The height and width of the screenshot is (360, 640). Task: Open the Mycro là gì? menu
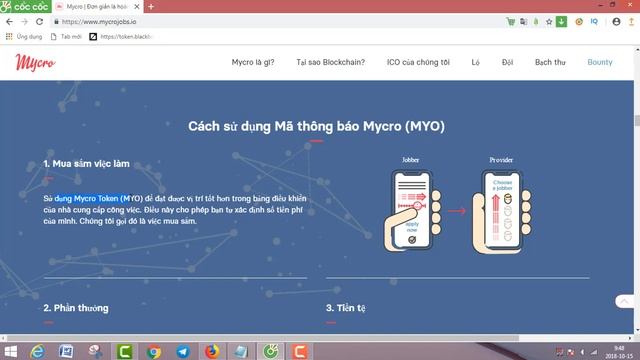click(x=253, y=62)
